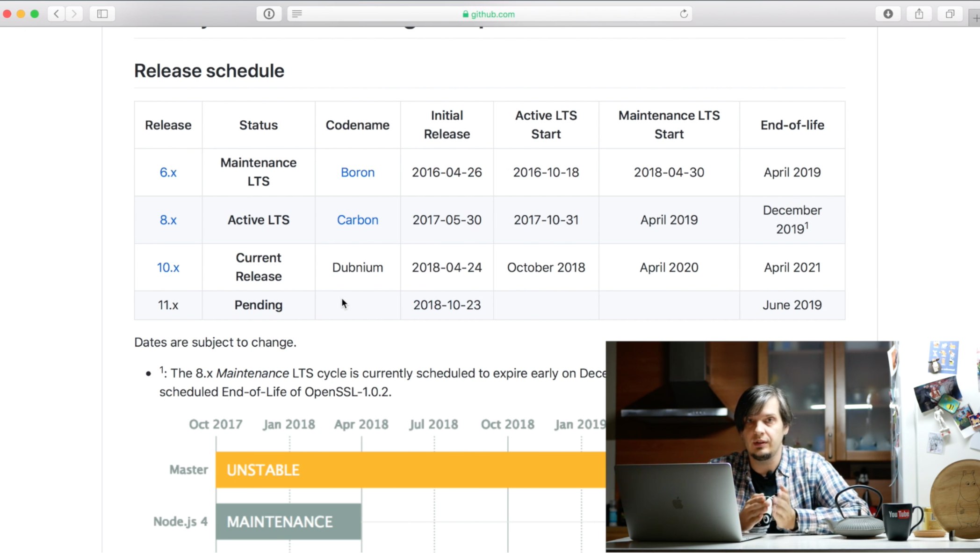Screen dimensions: 980x553
Task: Select the Oct 2018 timeline label
Action: [507, 424]
